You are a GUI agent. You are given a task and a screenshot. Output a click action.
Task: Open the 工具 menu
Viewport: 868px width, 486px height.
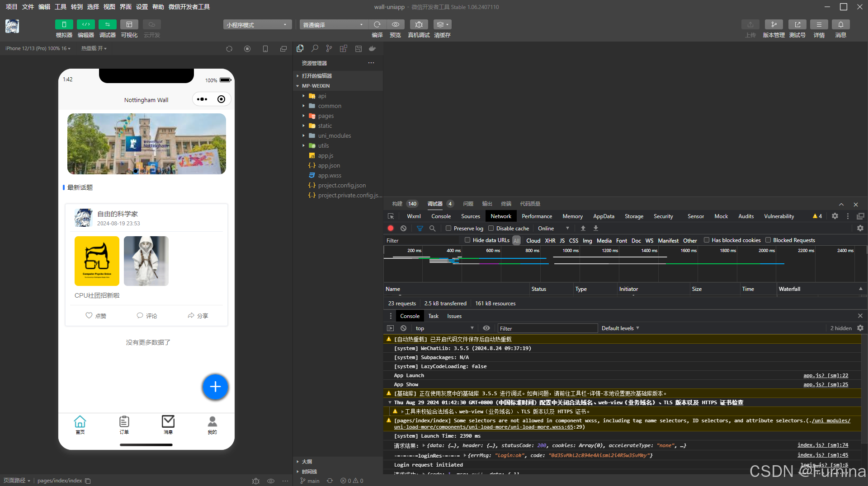(x=60, y=7)
